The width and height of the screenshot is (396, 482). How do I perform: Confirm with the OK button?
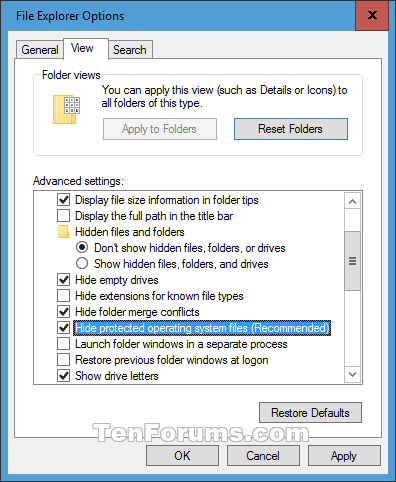[182, 455]
